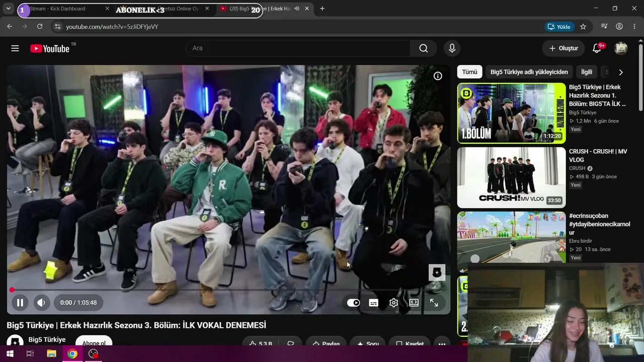Open the OBS icon on the taskbar

(94, 353)
